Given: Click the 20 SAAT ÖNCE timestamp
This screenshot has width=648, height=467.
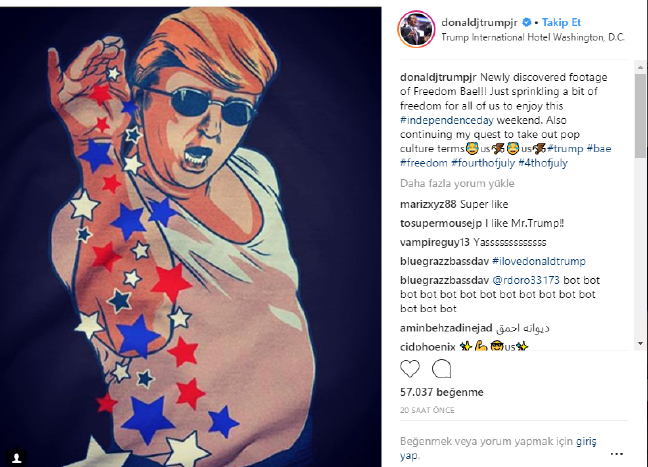Looking at the screenshot, I should (x=427, y=411).
